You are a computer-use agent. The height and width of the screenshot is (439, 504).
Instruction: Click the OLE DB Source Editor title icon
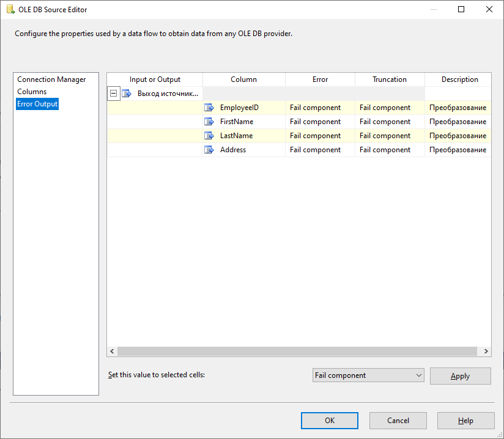pyautogui.click(x=10, y=9)
